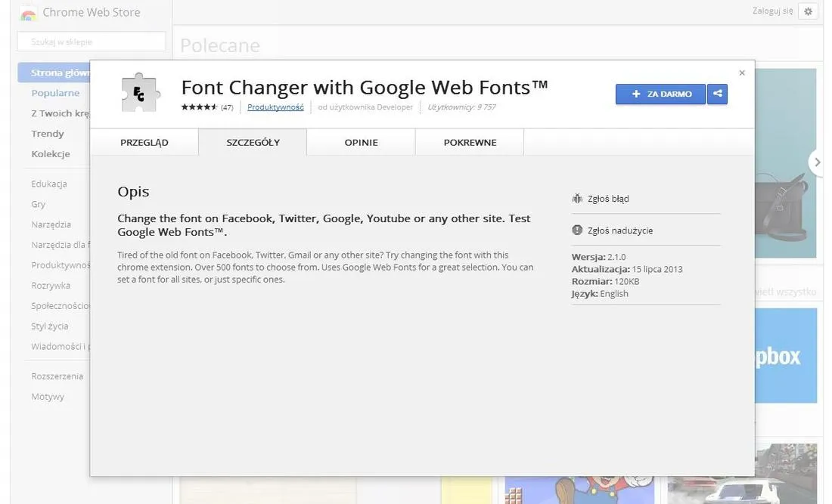The image size is (832, 504).
Task: Click the Chrome Web Store logo
Action: point(28,11)
